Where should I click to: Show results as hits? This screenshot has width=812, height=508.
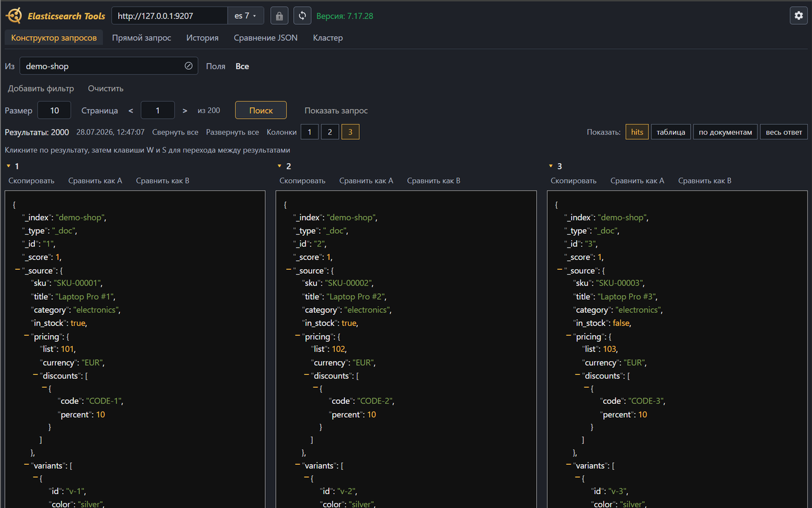(x=637, y=132)
